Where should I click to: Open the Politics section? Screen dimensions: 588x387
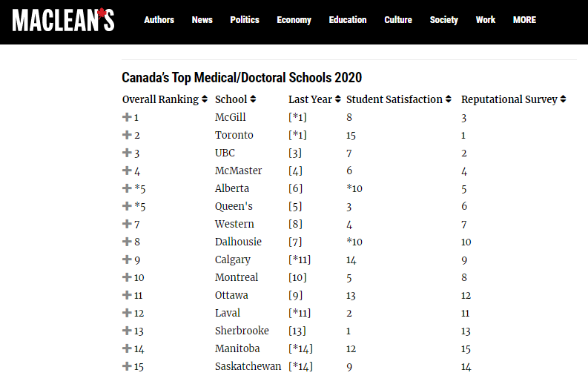tap(245, 20)
